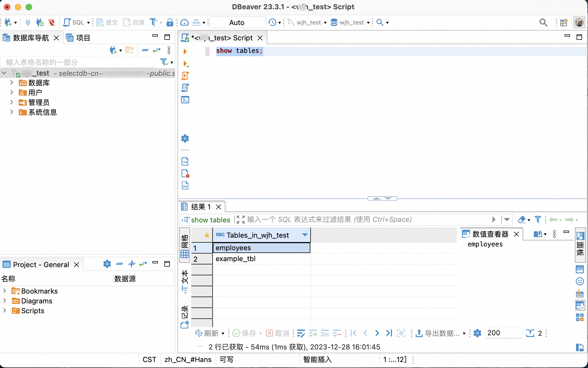Image resolution: width=588 pixels, height=368 pixels.
Task: Click the link-with-editor arrows in navigator
Action: (x=157, y=50)
